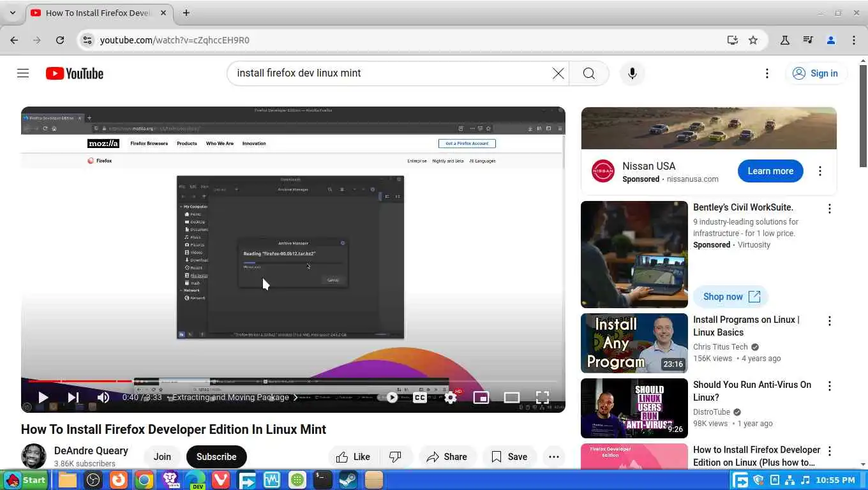
Task: Open YouTube settings three-dot menu beside Sign in
Action: 767,73
